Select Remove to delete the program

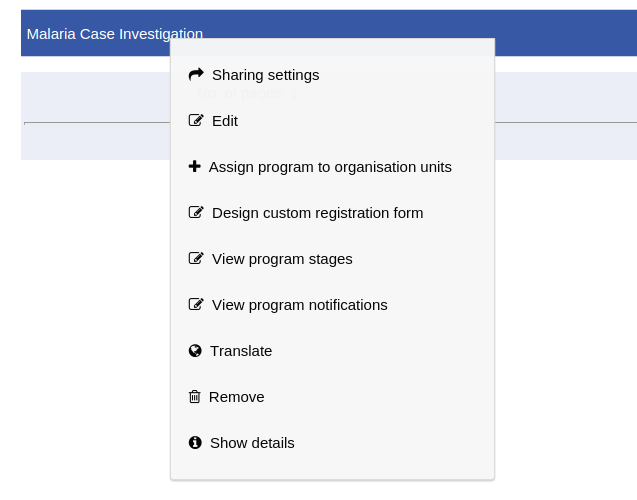pos(236,397)
